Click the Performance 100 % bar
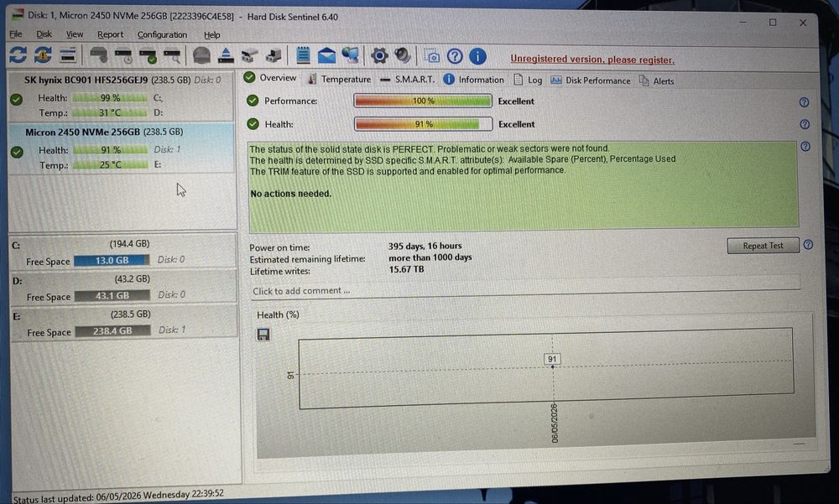Screen dimensions: 839x504 [423, 101]
